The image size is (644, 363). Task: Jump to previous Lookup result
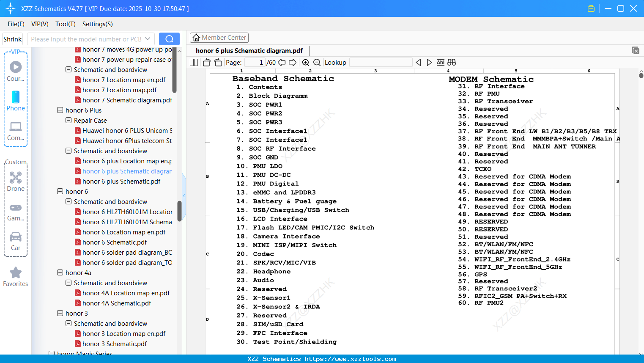pos(418,63)
